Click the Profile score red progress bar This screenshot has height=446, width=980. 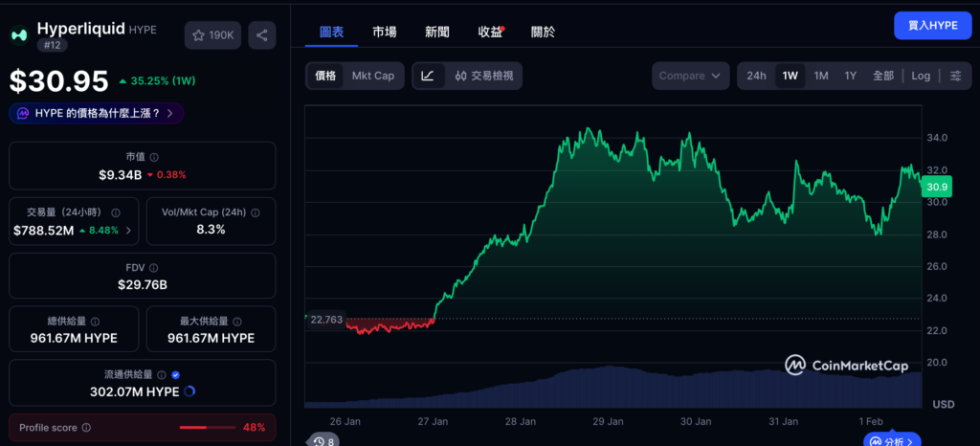[x=208, y=428]
